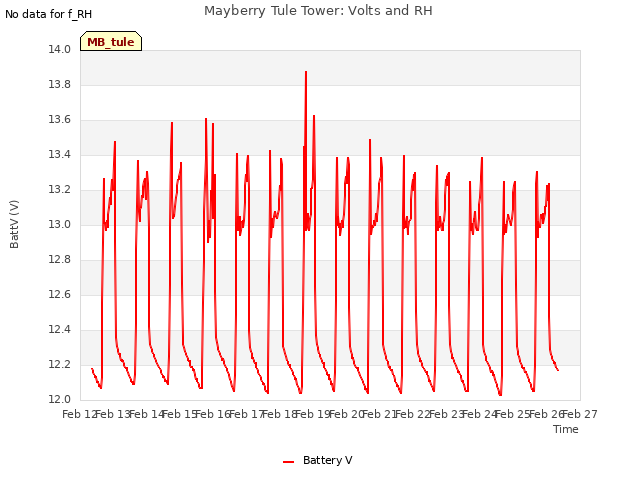Screen dimensions: 640x480
Task: Click the 12.4 y-axis tick label
Action: 59,329
